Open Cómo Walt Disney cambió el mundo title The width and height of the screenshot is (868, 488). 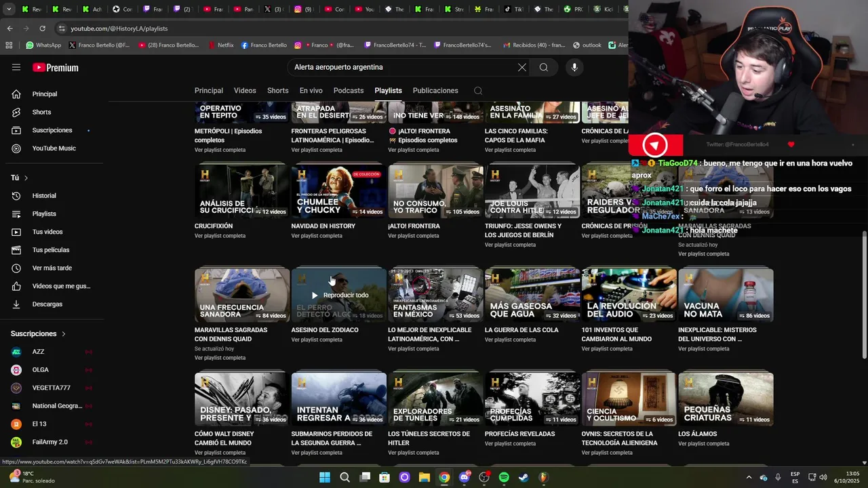pos(224,439)
